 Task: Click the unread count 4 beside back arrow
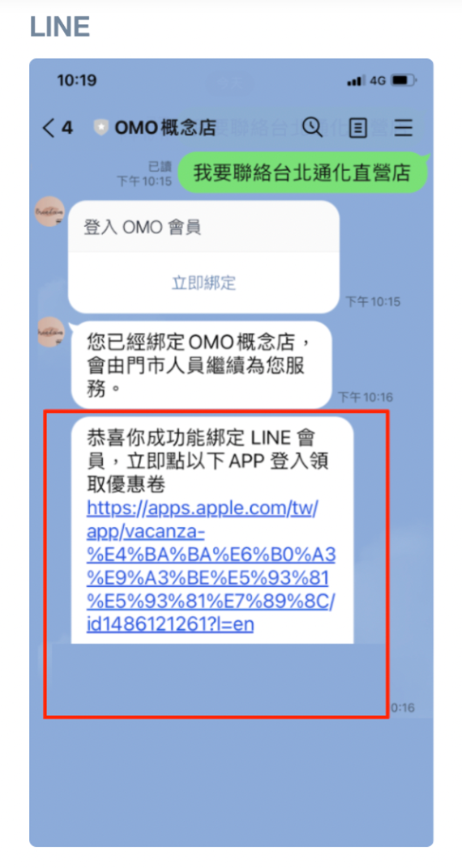tap(67, 128)
